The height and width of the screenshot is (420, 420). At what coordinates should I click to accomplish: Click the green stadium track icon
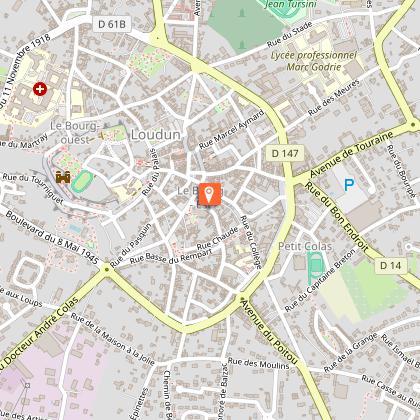[82, 181]
